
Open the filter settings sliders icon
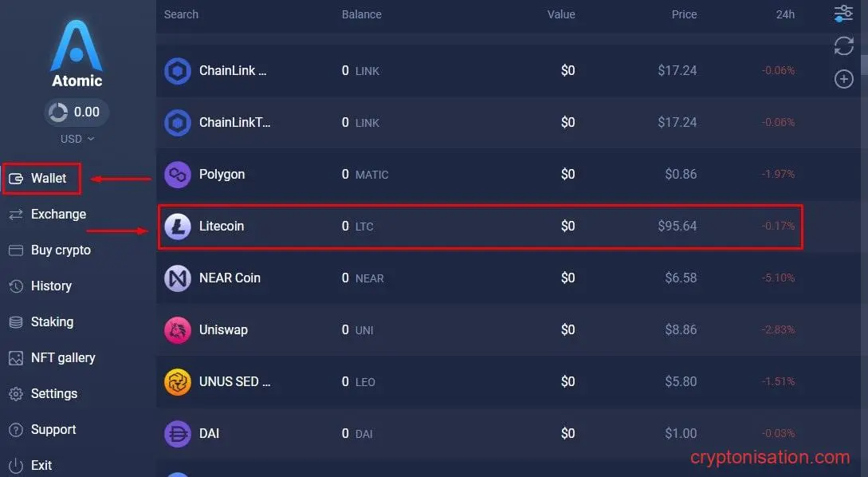[843, 14]
